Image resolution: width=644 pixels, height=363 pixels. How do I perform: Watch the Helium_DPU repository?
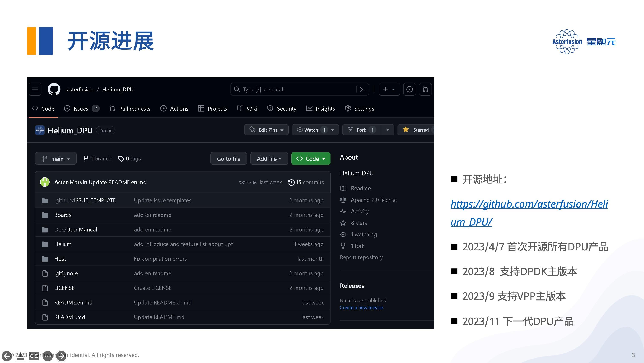coord(312,130)
